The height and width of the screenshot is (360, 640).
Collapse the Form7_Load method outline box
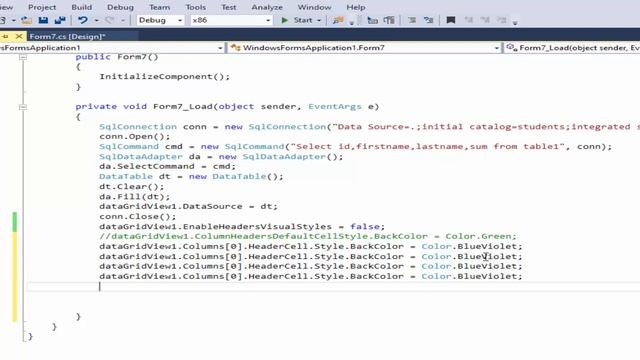[x=23, y=107]
